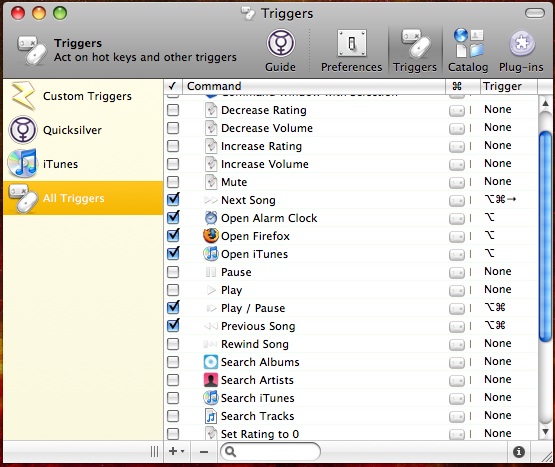Image resolution: width=555 pixels, height=467 pixels.
Task: Select the Rewind Song command text
Action: tap(254, 344)
